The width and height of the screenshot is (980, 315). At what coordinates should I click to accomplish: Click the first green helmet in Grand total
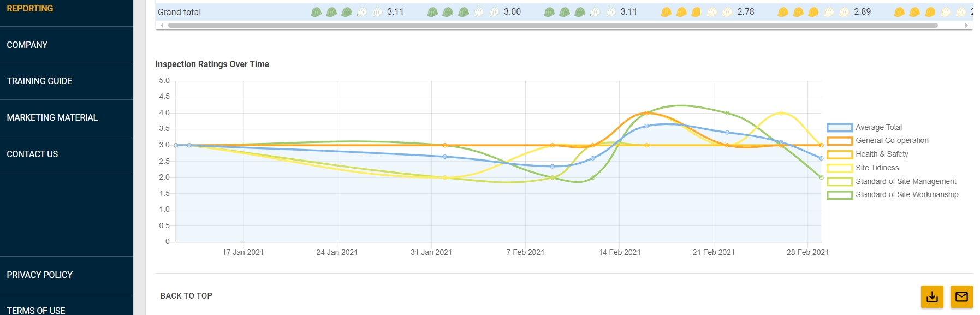[316, 12]
